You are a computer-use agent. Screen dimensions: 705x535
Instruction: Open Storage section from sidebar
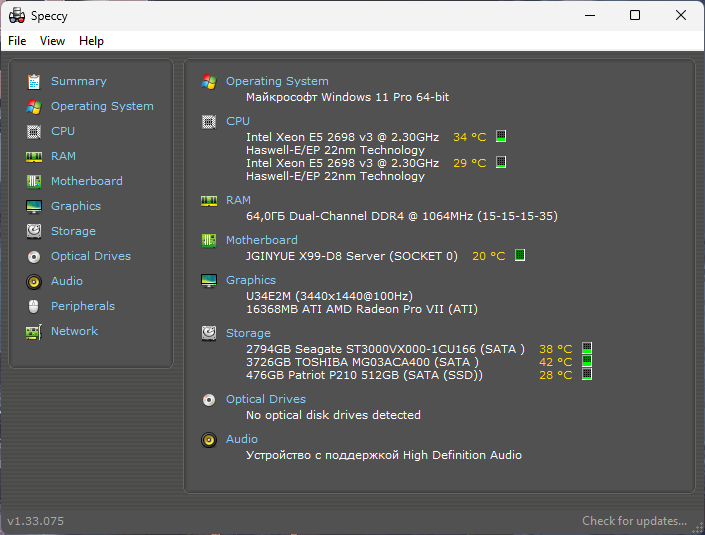coord(73,231)
